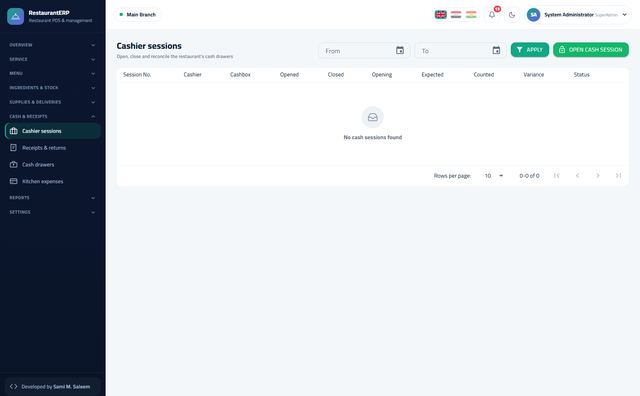Expand the Menu sidebar section
Viewport: 640px width, 396px height.
[52, 73]
